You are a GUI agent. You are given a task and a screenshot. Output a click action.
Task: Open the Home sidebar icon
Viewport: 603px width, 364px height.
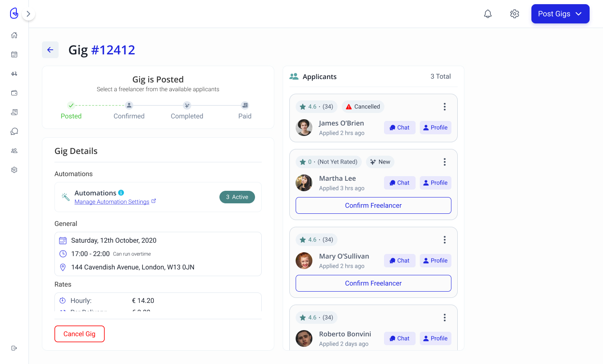[14, 35]
